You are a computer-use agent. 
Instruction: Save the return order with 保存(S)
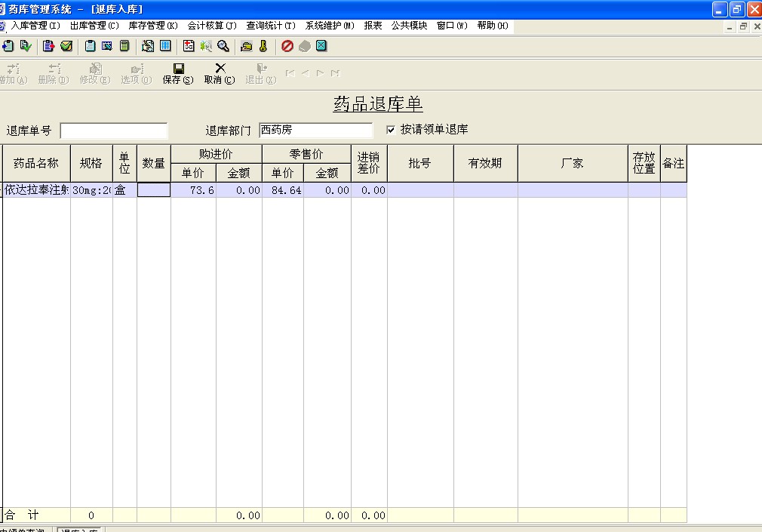pos(178,73)
